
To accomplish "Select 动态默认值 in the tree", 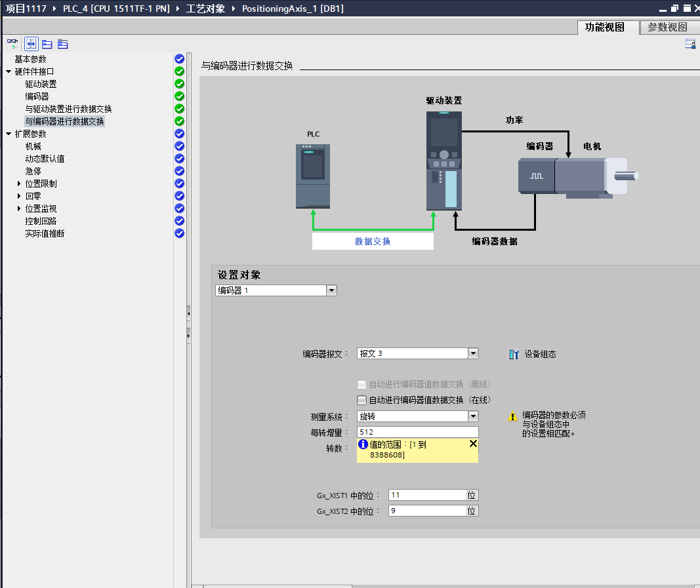I will click(45, 159).
